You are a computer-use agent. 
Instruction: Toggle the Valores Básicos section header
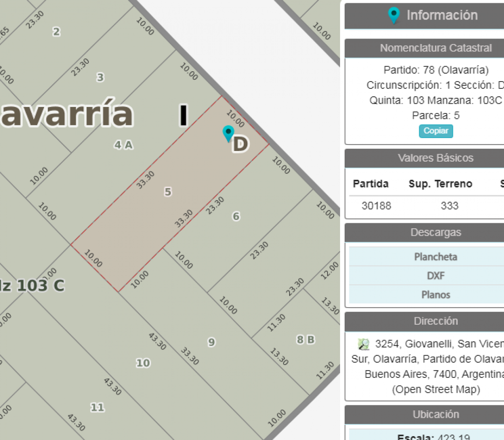pos(435,158)
